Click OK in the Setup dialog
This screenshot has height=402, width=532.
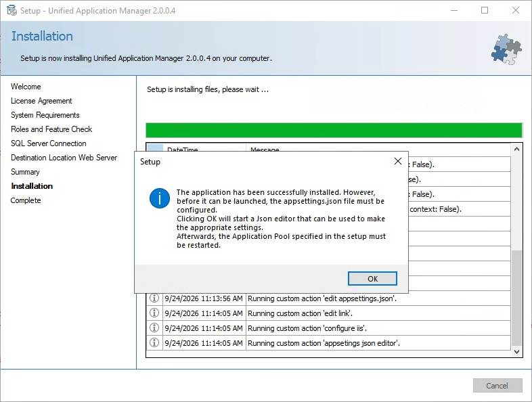[x=372, y=279]
